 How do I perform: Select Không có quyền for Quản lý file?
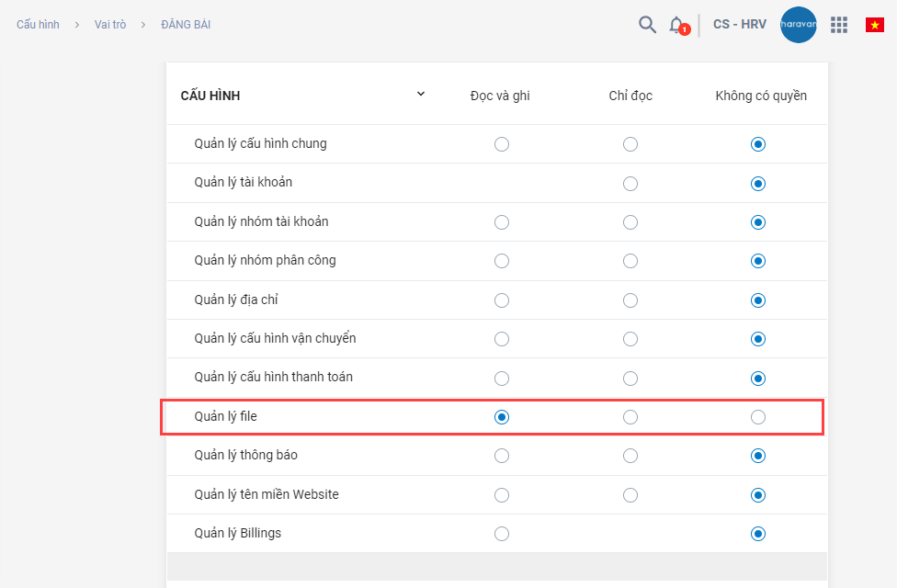tap(757, 417)
